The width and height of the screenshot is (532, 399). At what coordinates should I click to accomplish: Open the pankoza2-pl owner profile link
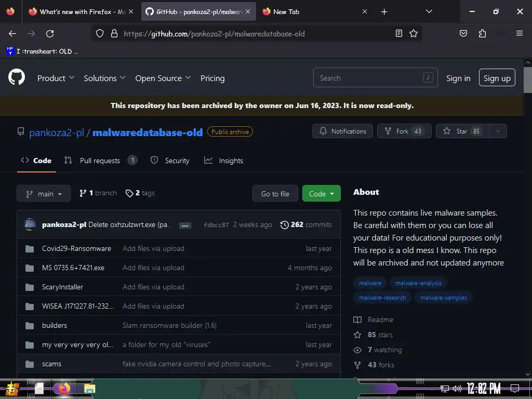click(x=56, y=132)
